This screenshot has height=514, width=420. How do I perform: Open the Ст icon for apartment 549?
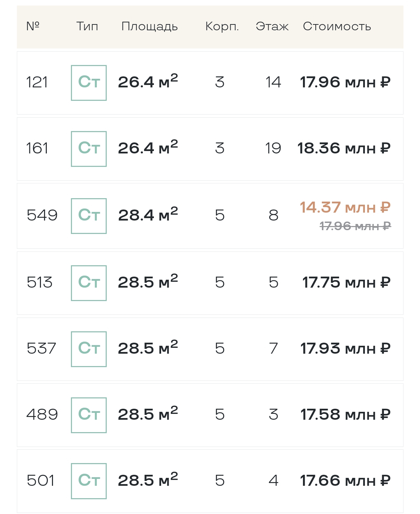(x=89, y=216)
